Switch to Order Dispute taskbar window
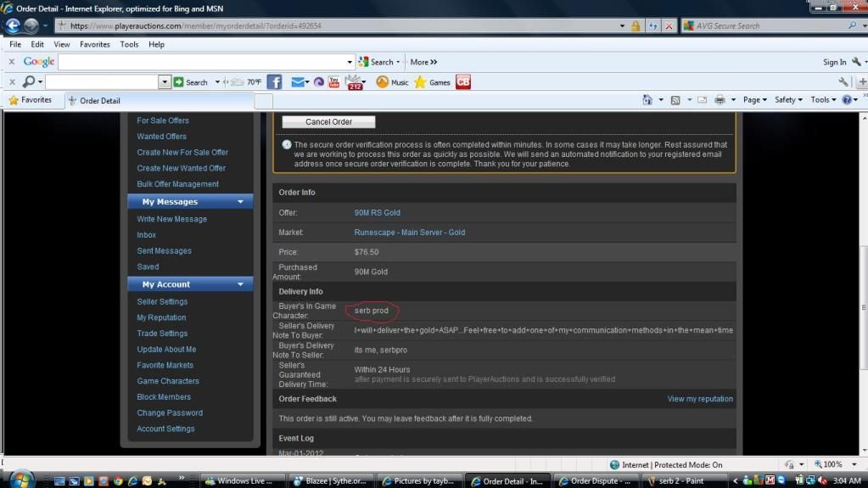Viewport: 868px width, 488px height. point(596,481)
